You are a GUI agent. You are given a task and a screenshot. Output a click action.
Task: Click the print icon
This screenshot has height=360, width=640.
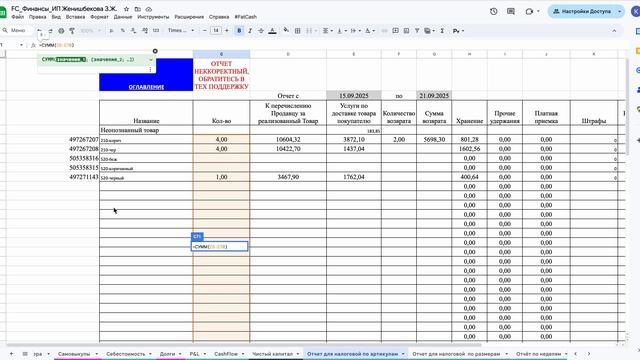61,31
